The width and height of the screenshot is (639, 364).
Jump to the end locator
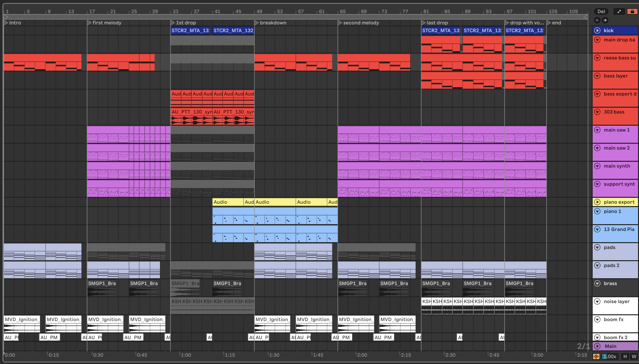(x=549, y=22)
